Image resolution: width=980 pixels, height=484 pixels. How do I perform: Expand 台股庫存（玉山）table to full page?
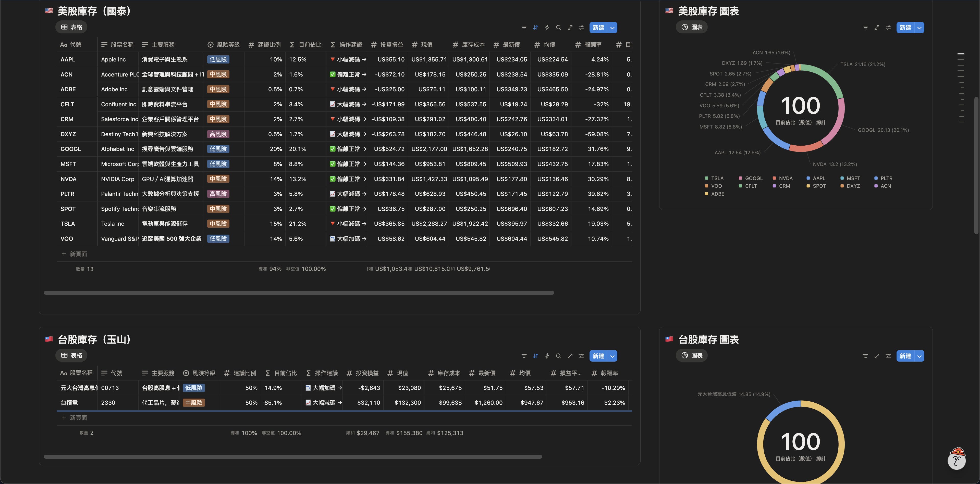[570, 356]
